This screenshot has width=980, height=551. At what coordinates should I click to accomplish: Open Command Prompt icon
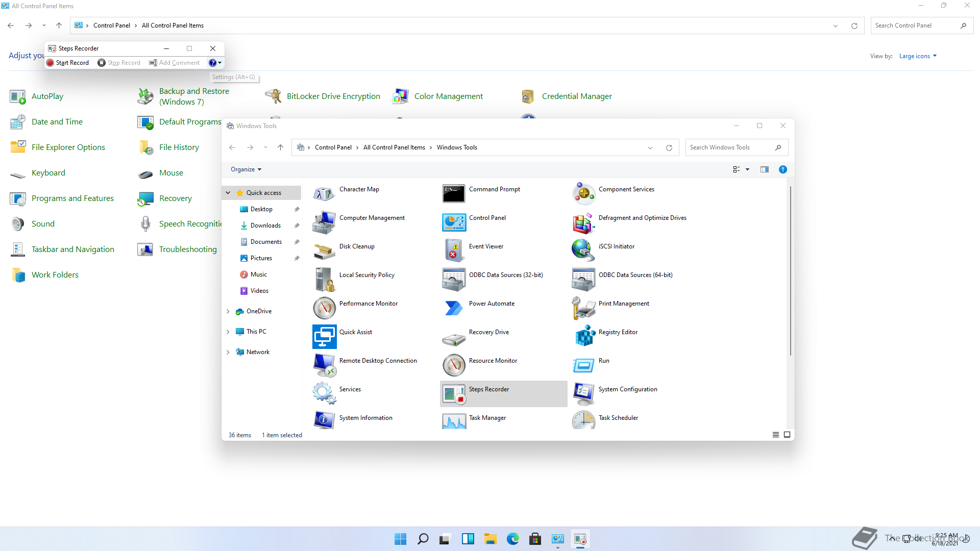[454, 194]
